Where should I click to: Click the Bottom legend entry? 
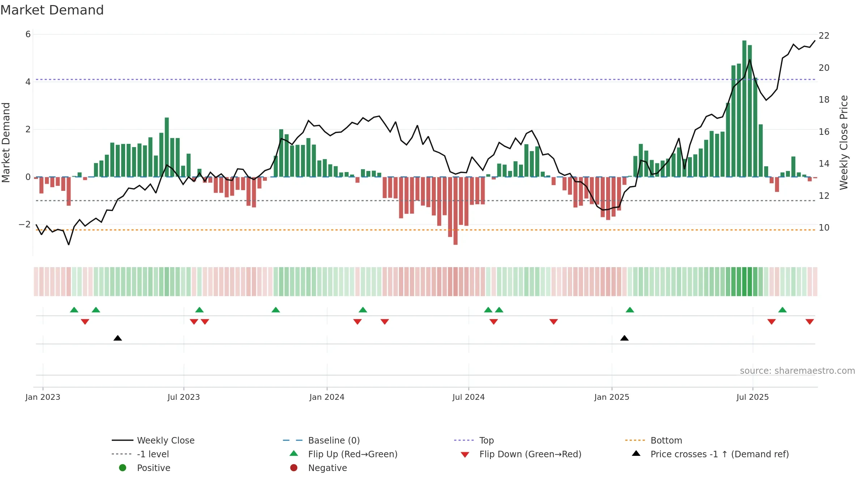[x=654, y=440]
